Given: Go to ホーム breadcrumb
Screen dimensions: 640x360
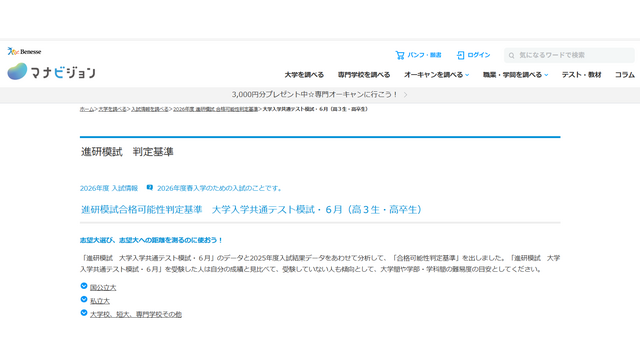Looking at the screenshot, I should [x=87, y=109].
